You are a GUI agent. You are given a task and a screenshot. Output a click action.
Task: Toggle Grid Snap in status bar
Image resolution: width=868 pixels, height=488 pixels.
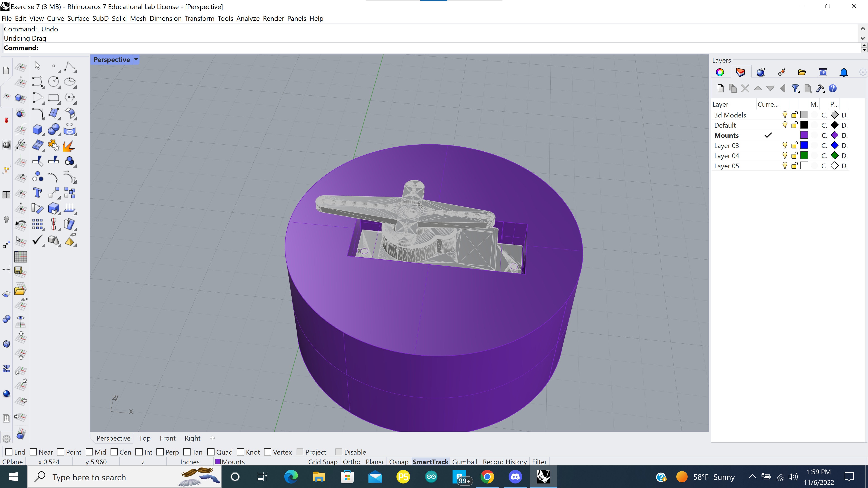(323, 462)
